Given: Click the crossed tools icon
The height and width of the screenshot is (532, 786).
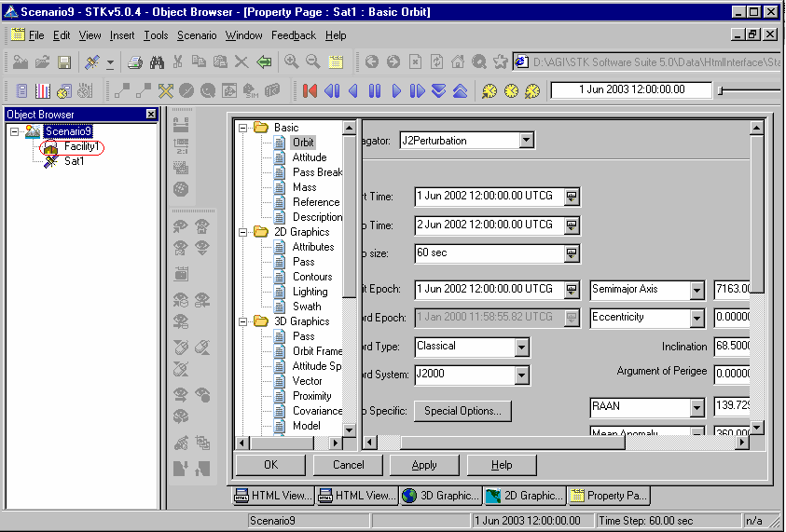Looking at the screenshot, I should [x=165, y=90].
